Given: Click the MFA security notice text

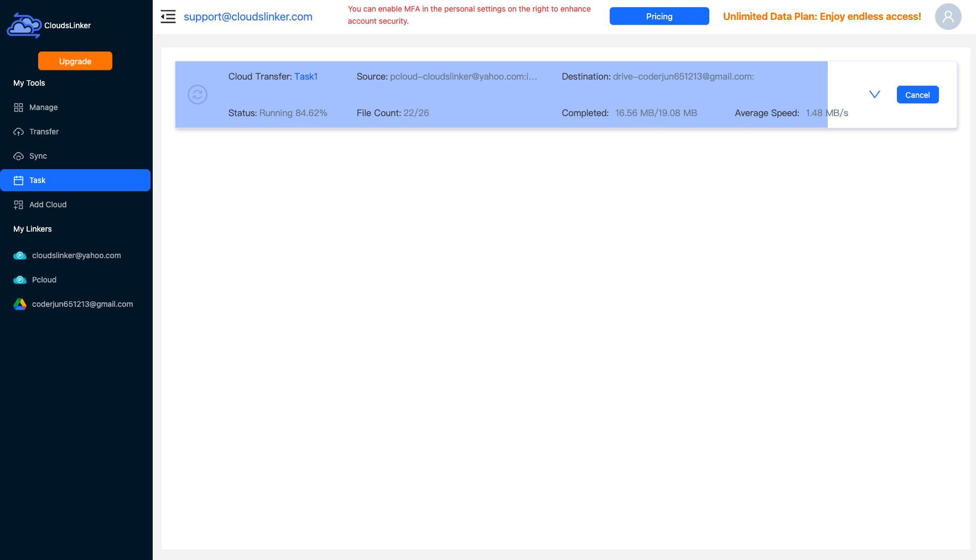Looking at the screenshot, I should (x=469, y=15).
